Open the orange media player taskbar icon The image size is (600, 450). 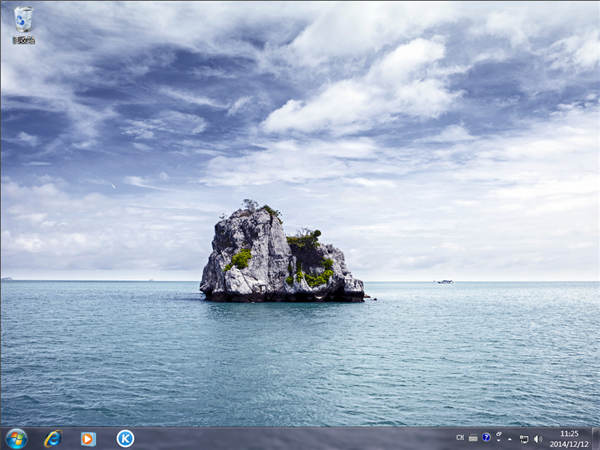88,438
